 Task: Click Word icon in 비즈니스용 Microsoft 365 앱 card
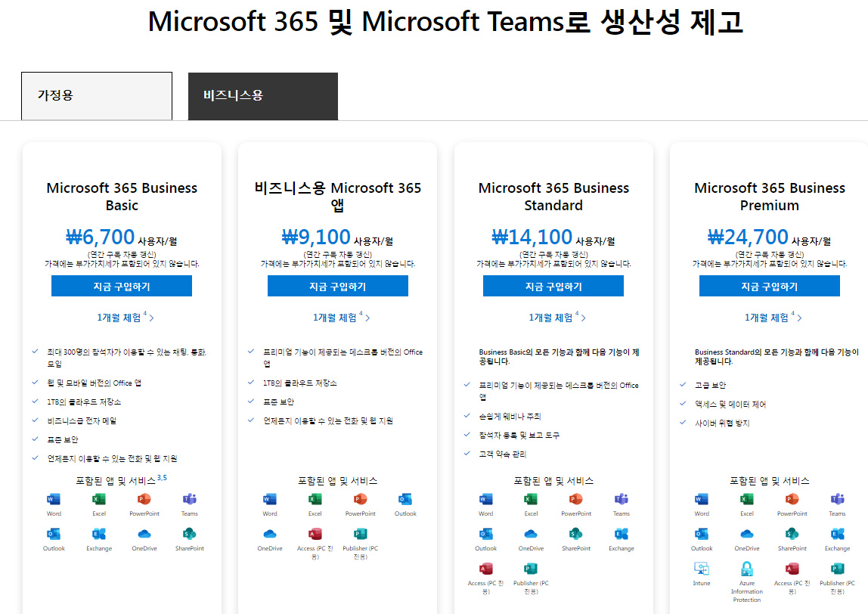(270, 499)
